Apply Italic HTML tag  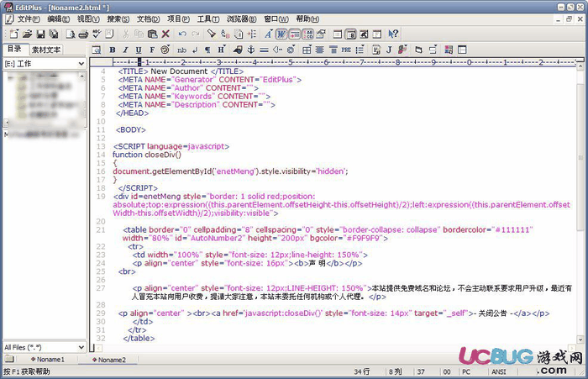tap(125, 50)
